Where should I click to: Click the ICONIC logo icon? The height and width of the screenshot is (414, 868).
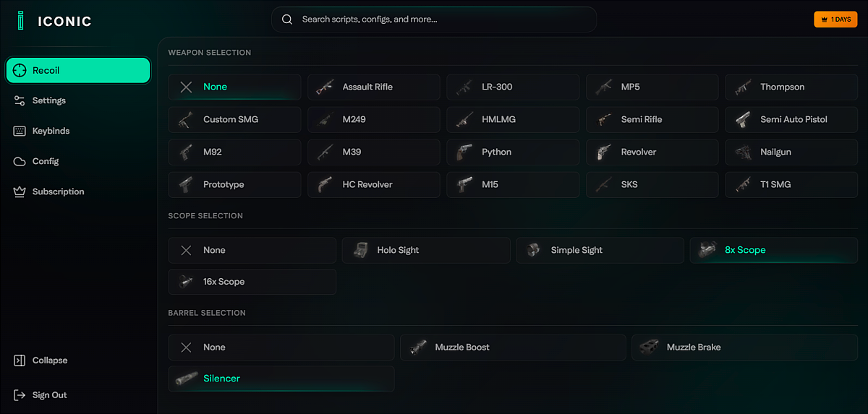point(20,20)
